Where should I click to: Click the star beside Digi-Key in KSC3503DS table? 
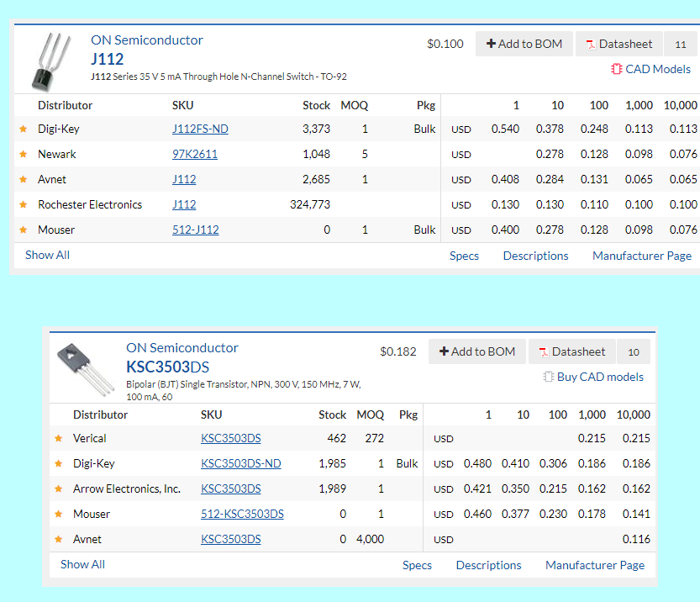(x=59, y=463)
